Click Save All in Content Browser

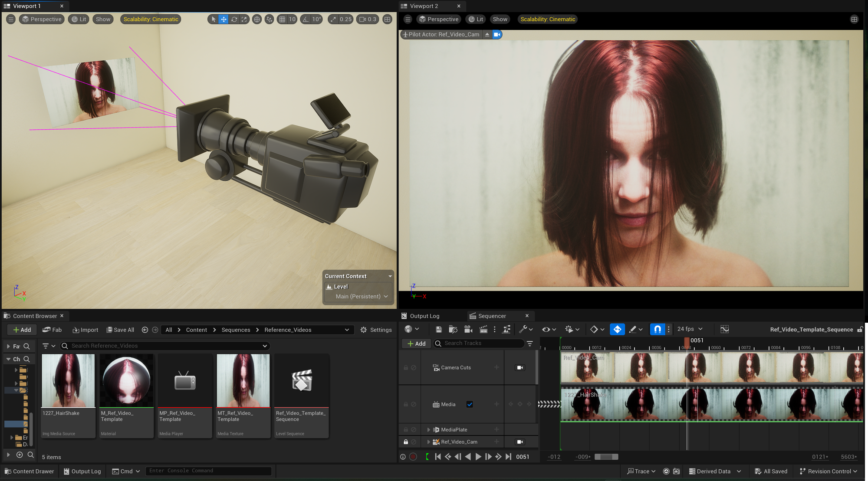pyautogui.click(x=120, y=330)
